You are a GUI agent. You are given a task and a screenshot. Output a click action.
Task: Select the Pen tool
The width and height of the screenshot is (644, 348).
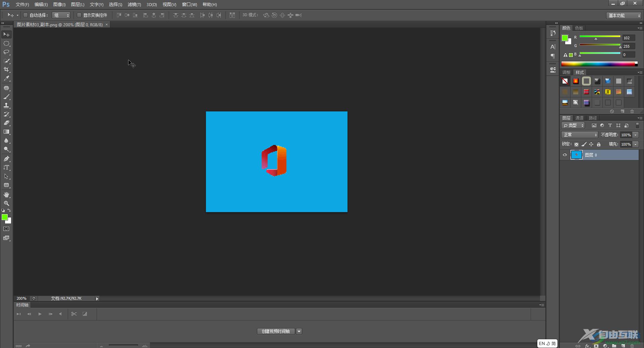coord(6,159)
